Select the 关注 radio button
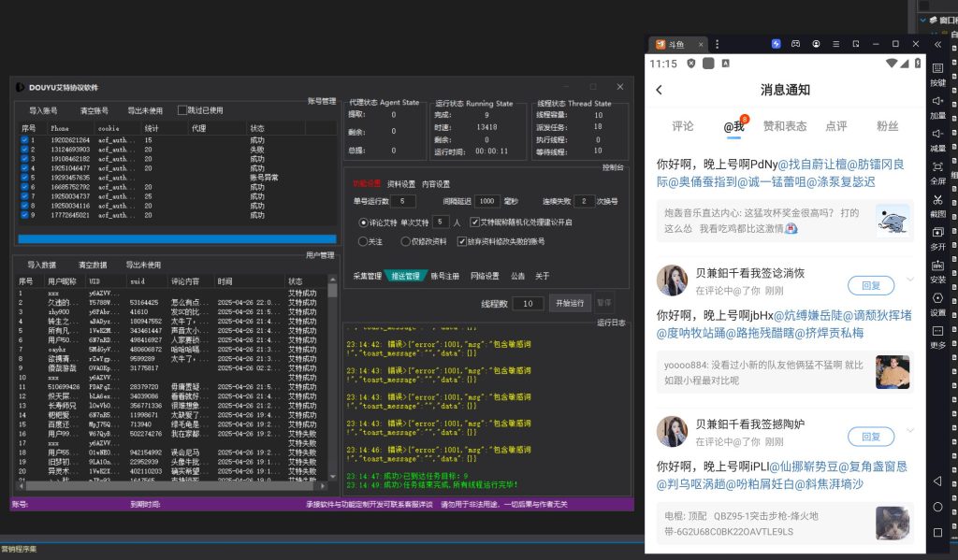 363,241
